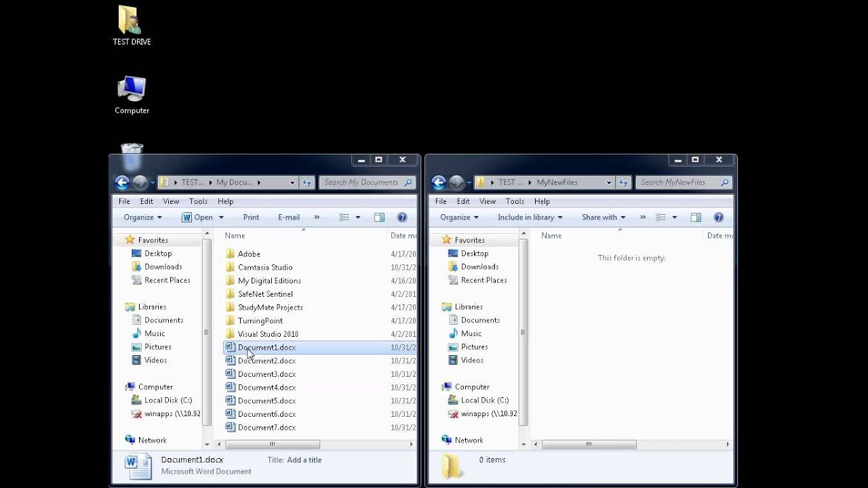Screen dimensions: 868x488
Task: Select Music library in MyNewFiles sidebar
Action: pos(471,333)
